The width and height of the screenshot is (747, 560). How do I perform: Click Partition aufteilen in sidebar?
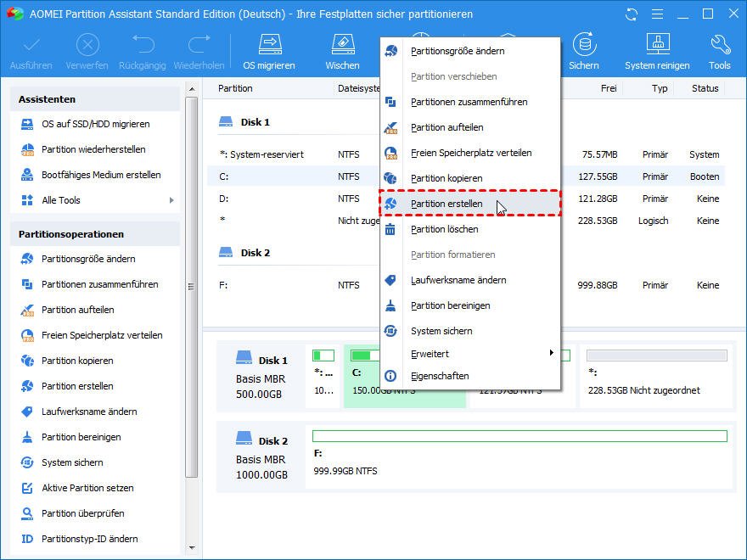(77, 310)
